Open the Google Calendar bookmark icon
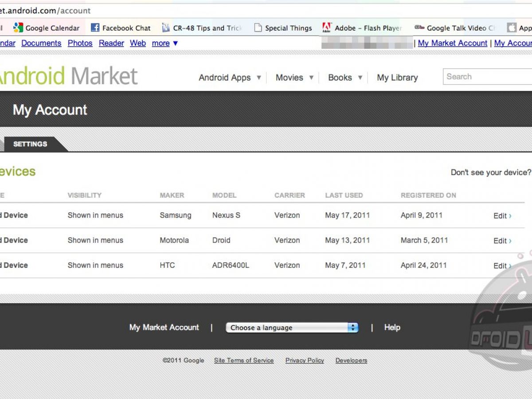This screenshot has width=532, height=399. click(18, 28)
